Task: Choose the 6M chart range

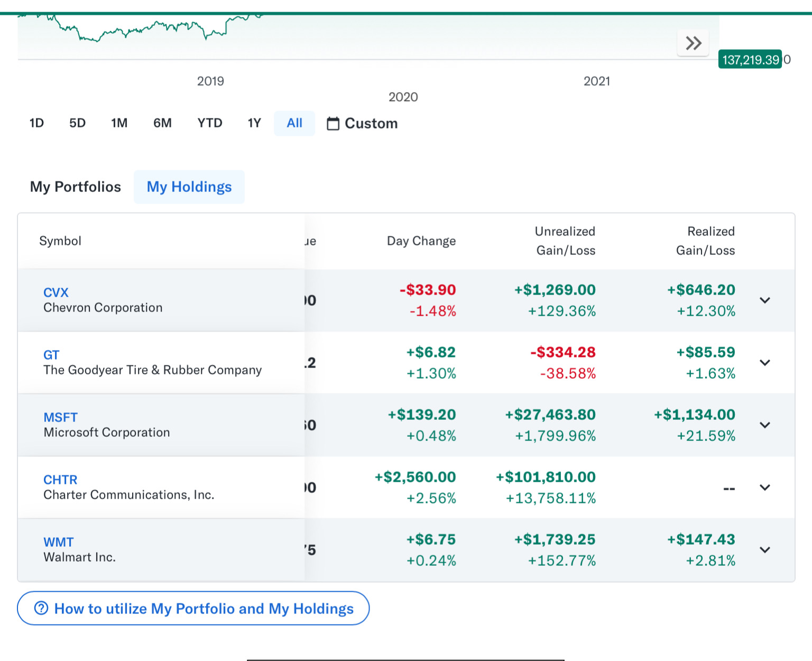Action: pos(162,123)
